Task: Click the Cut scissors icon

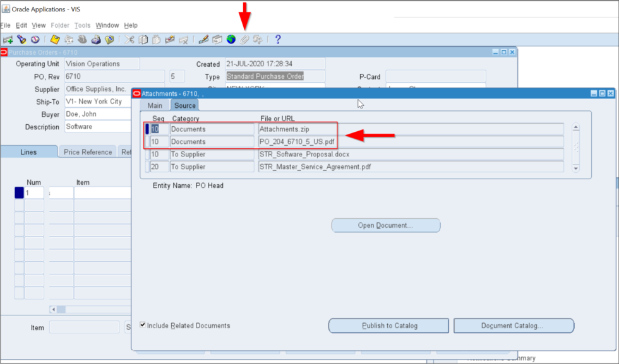Action: click(x=129, y=39)
